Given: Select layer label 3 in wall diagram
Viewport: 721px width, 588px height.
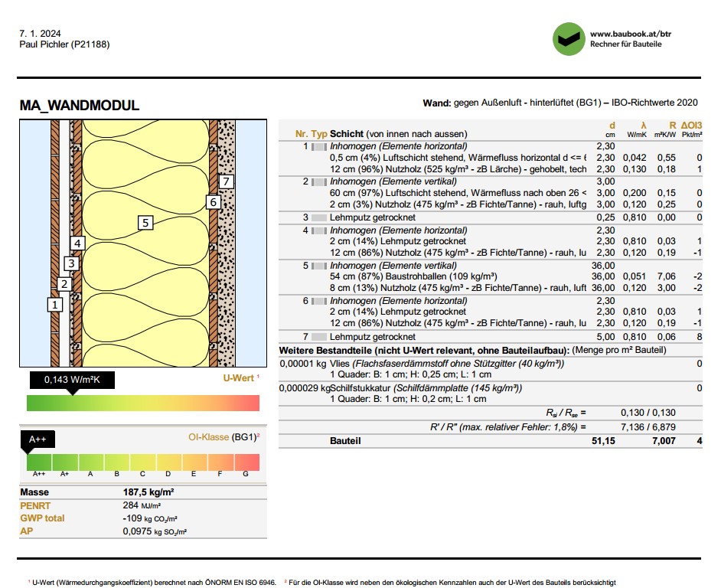Looking at the screenshot, I should tap(71, 263).
